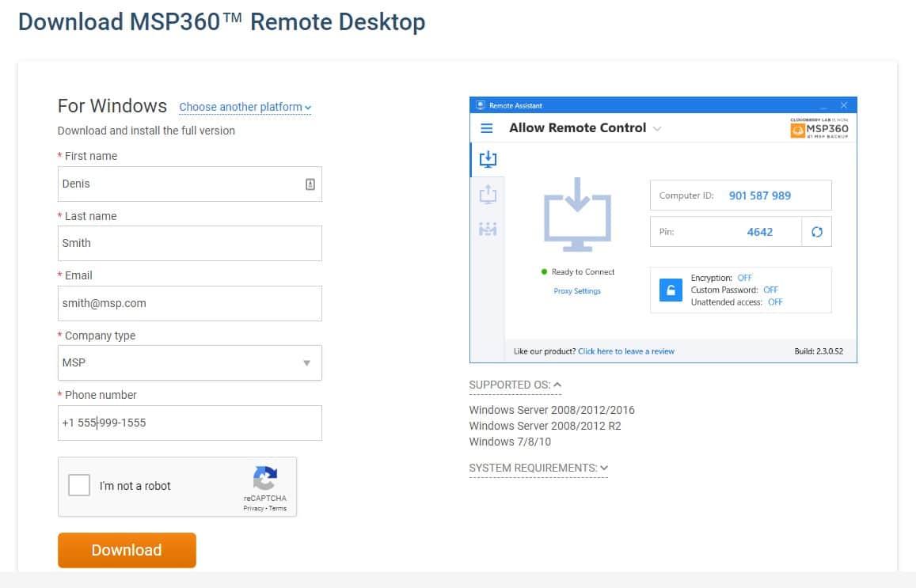The image size is (916, 588).
Task: Select the outgoing connection sidebar icon
Action: click(488, 194)
